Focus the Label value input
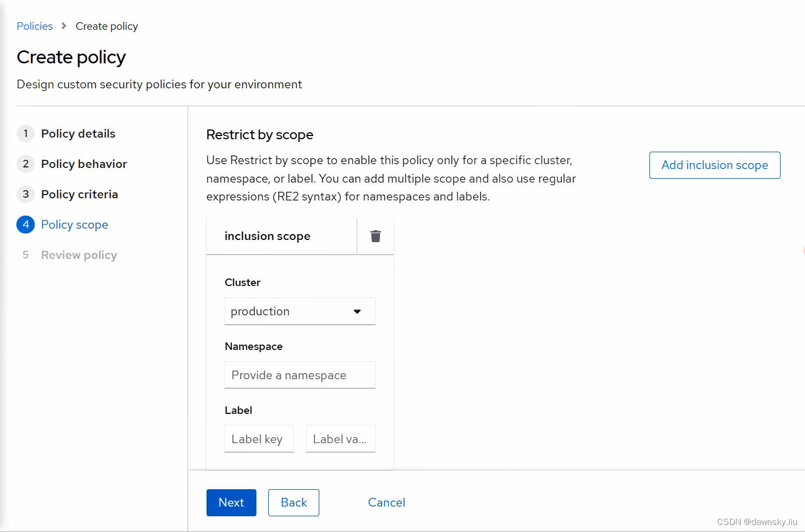Screen dimensions: 805x532 point(341,439)
